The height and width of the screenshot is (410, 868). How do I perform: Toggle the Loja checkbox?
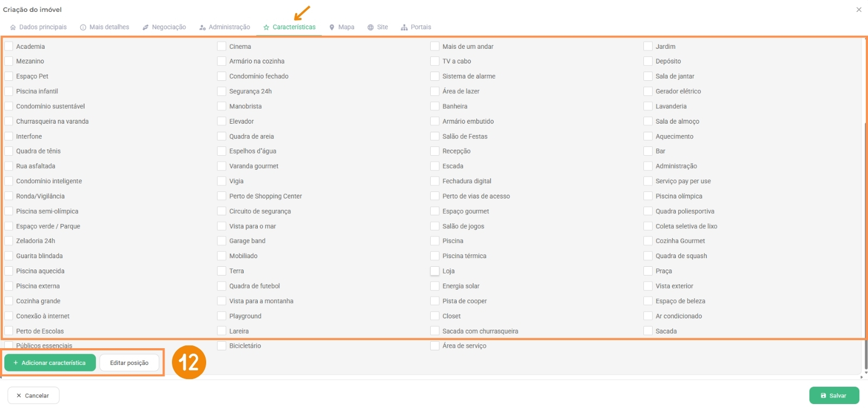point(435,271)
